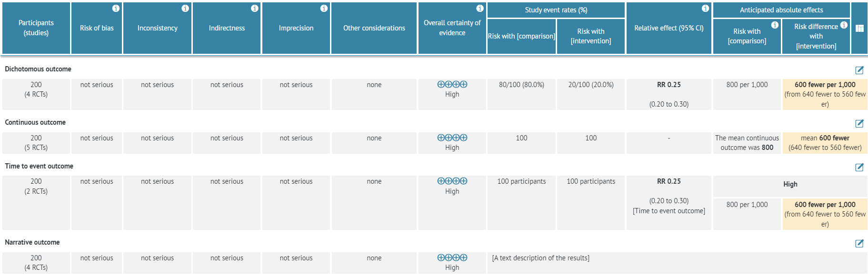Click '[A text description of the results]' cell
Screen dimensions: 868x277
[678, 263]
